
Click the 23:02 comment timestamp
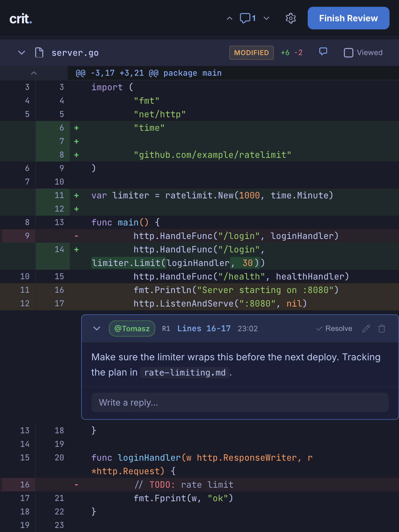pos(248,329)
